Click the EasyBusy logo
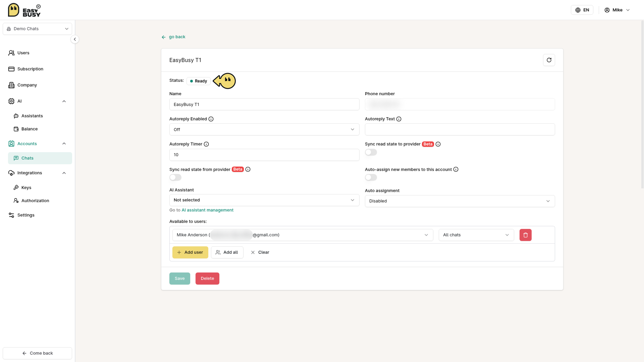 (24, 10)
